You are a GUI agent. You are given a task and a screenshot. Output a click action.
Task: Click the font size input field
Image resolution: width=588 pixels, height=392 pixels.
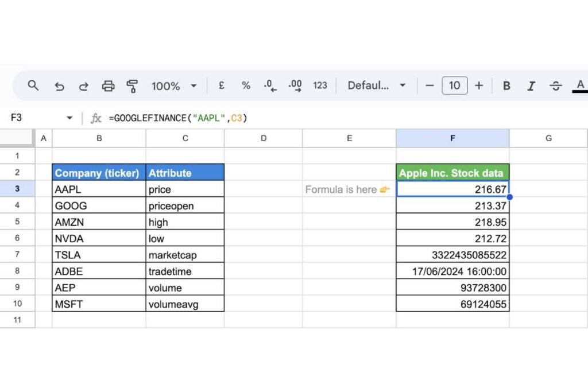[x=454, y=86]
